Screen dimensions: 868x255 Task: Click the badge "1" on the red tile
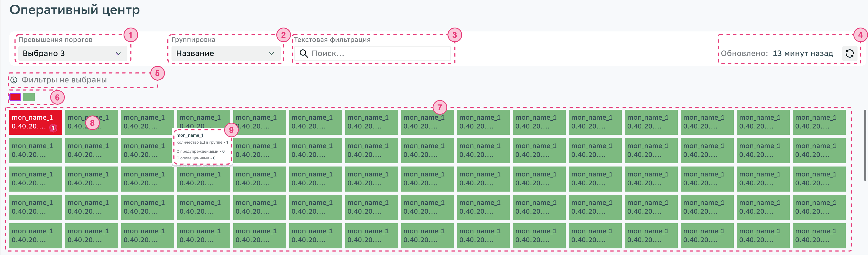(x=53, y=128)
